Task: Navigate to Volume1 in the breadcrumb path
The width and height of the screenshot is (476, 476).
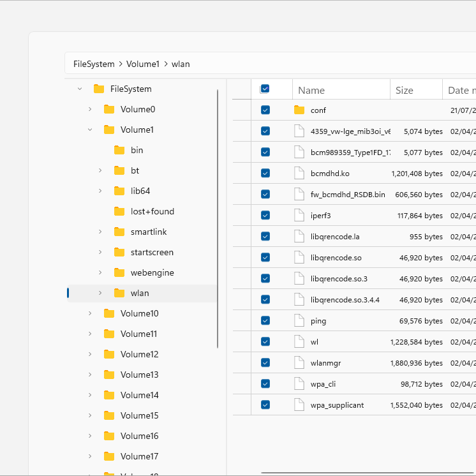Action: point(142,64)
